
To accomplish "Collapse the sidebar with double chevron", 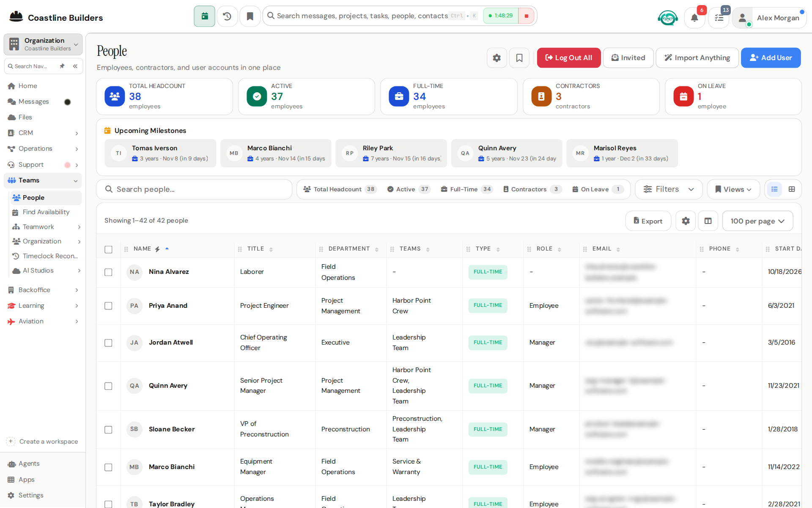I will (x=75, y=66).
